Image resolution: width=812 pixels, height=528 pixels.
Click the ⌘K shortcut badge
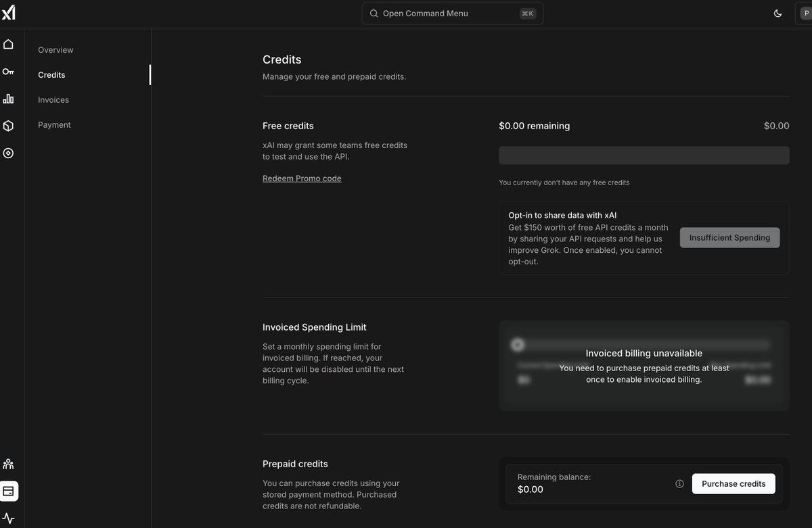pyautogui.click(x=528, y=14)
